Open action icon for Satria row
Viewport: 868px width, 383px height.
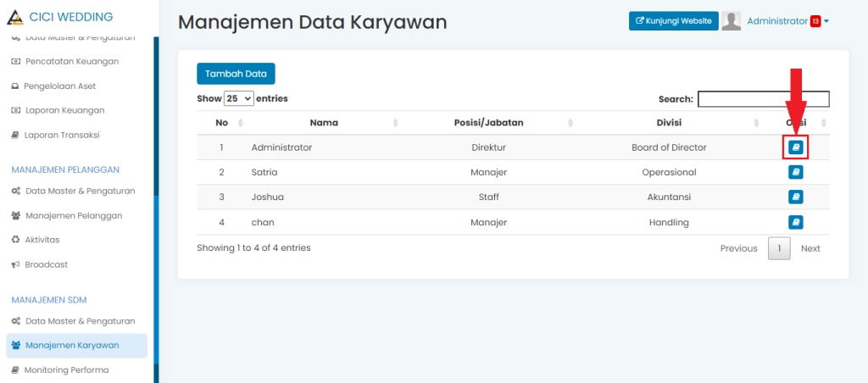tap(795, 172)
